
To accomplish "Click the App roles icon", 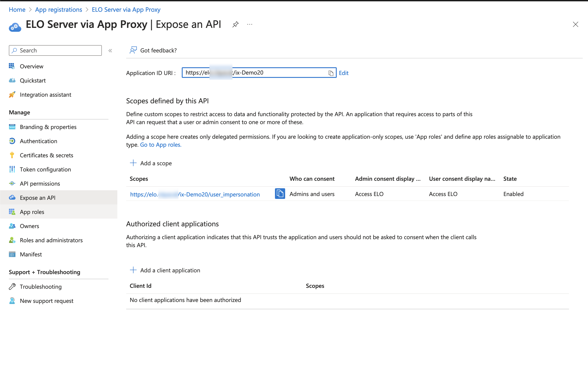I will (x=12, y=212).
